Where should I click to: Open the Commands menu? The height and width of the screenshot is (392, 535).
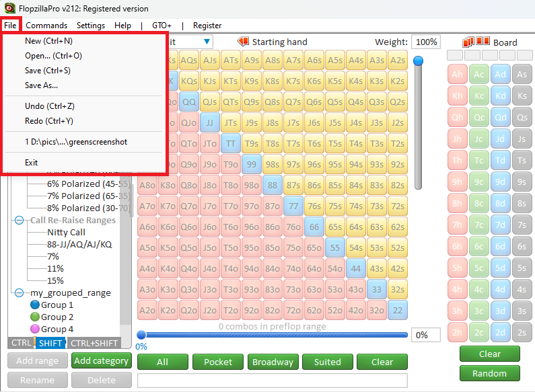click(46, 26)
